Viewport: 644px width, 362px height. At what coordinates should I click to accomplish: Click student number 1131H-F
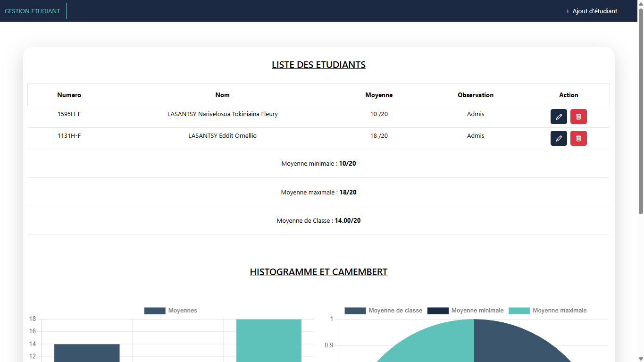[69, 135]
